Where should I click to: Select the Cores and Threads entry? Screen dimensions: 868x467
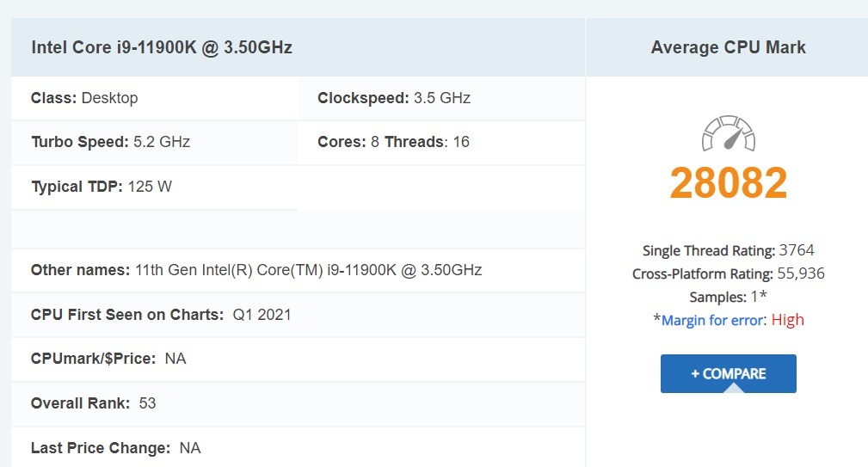(x=393, y=142)
